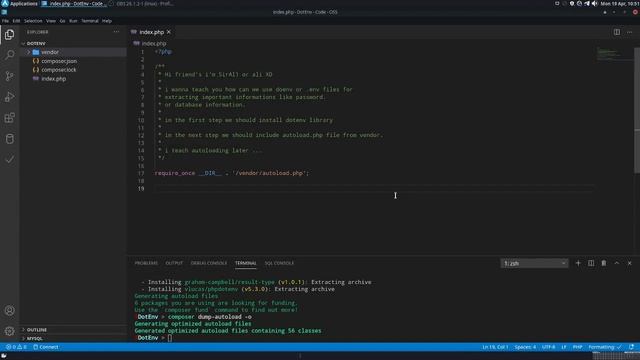Select the Terminal panel tab
The width and height of the screenshot is (640, 360).
[246, 263]
